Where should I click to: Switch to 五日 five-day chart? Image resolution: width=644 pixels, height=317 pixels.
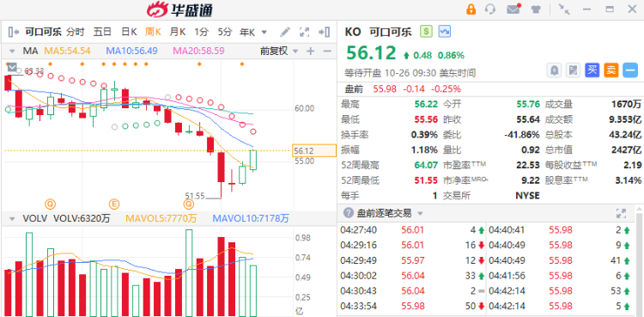(x=102, y=32)
